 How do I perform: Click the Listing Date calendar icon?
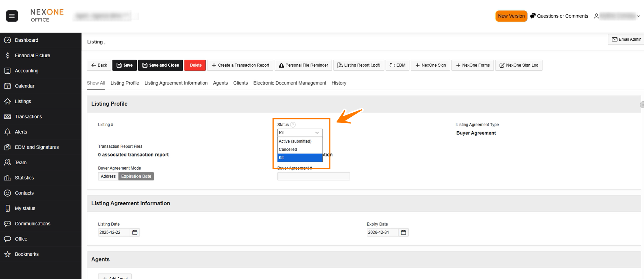[135, 232]
